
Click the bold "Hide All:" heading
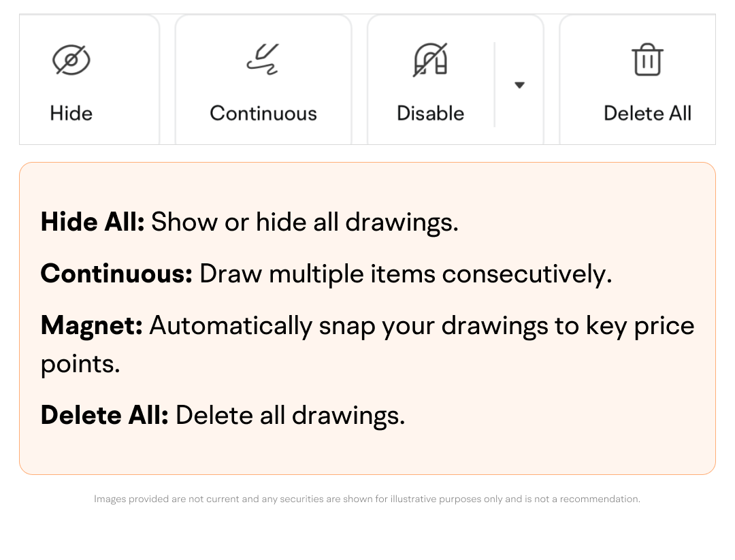point(93,222)
